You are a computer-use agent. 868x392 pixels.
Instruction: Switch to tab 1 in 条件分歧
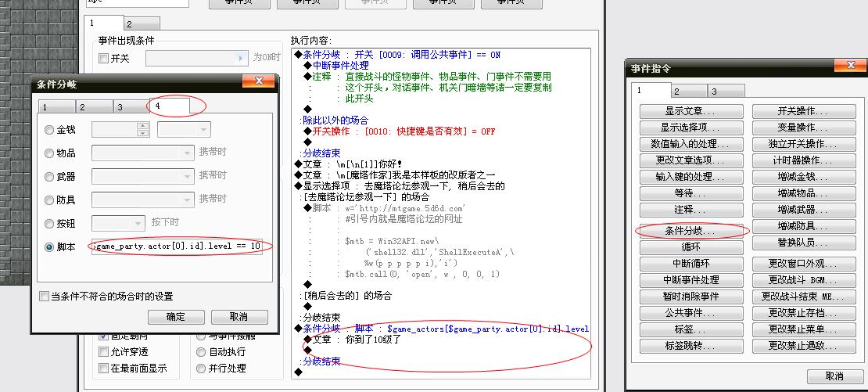point(56,107)
